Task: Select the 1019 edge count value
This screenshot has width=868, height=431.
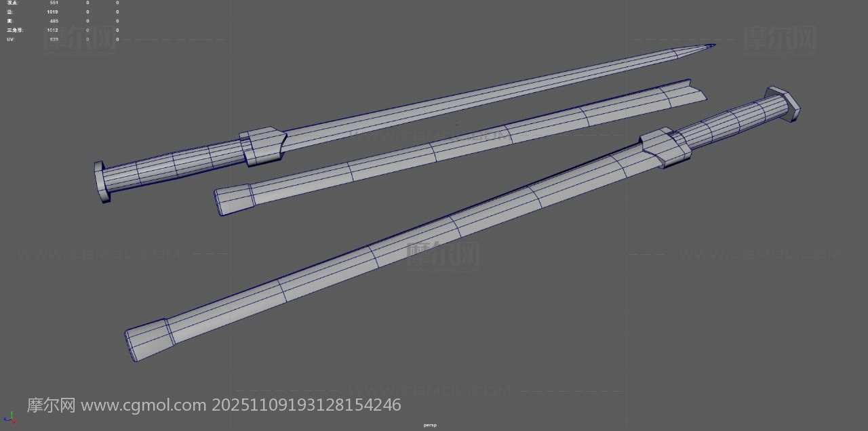Action: tap(52, 12)
